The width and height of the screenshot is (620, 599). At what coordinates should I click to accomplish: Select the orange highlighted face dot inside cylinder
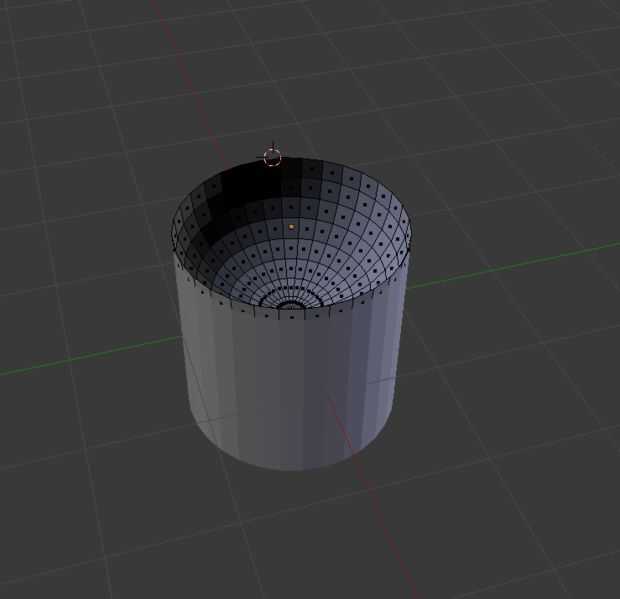[292, 227]
